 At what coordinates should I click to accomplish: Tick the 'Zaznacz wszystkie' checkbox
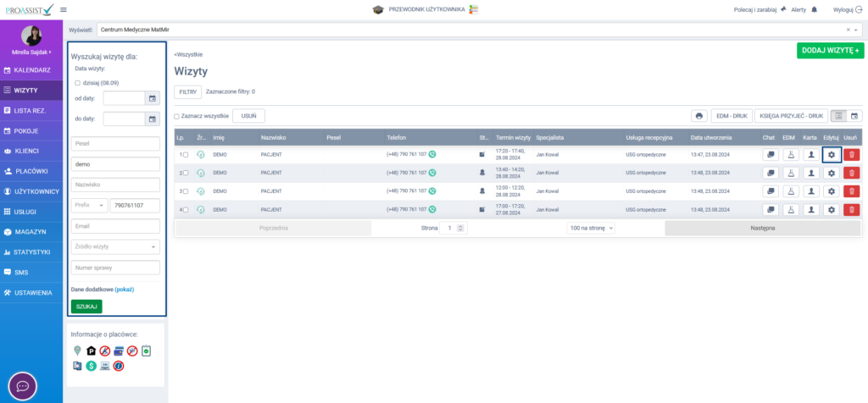(177, 116)
